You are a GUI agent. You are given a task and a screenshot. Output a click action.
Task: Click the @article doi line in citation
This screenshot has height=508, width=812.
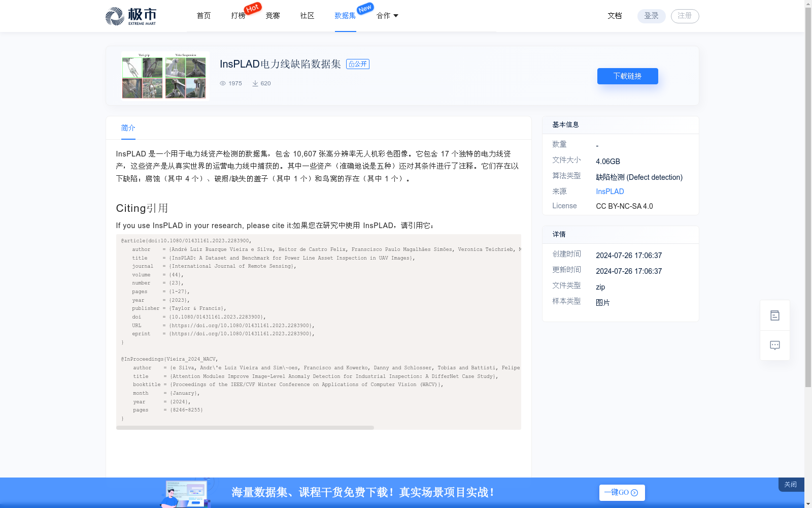coord(186,241)
